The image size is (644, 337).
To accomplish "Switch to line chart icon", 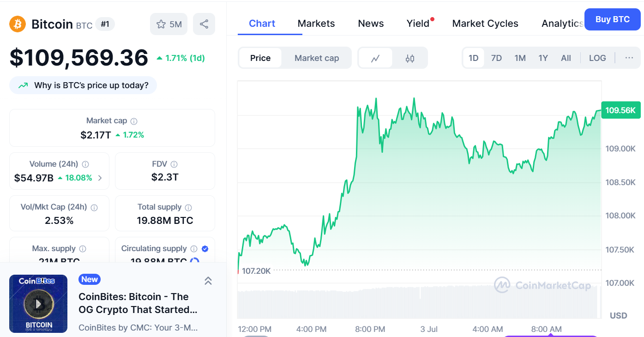I will 375,58.
